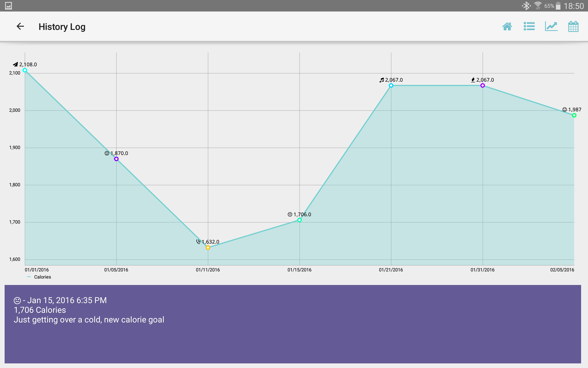This screenshot has height=368, width=588.
Task: Click the 01/31/2016 axis label
Action: [x=483, y=270]
